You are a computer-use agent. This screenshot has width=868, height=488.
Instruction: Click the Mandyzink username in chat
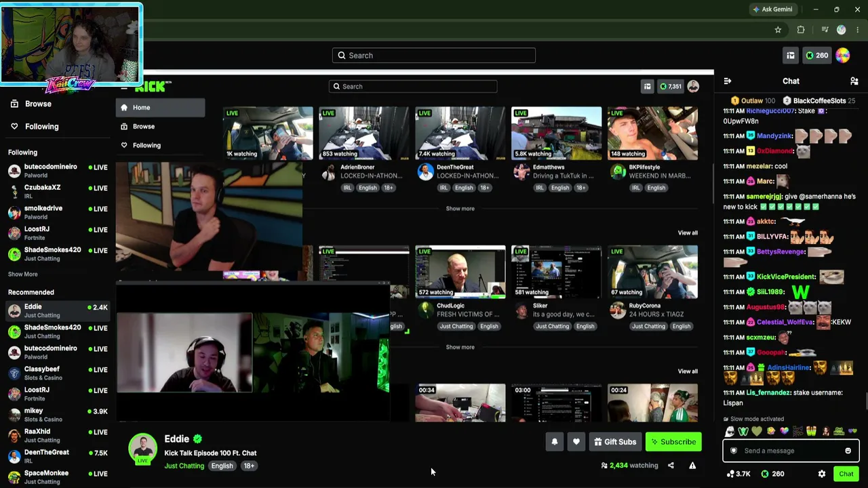click(774, 136)
